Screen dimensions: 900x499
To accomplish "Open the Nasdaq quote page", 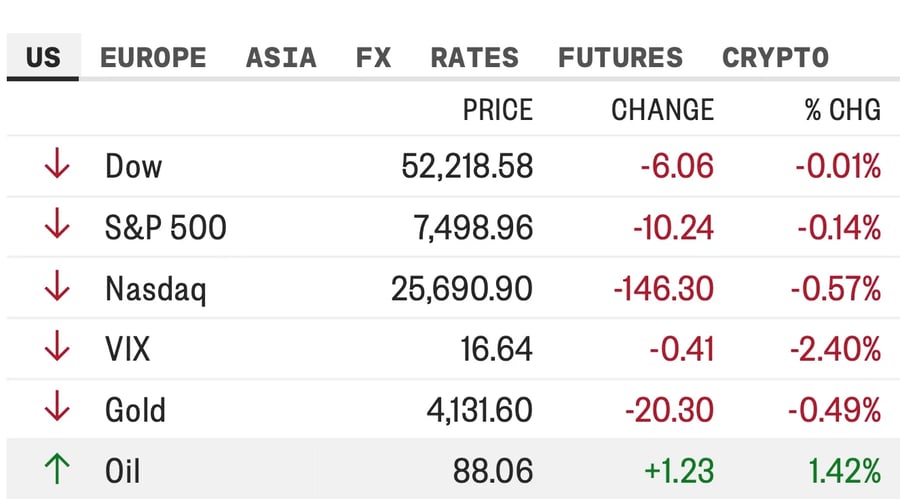I will click(156, 289).
